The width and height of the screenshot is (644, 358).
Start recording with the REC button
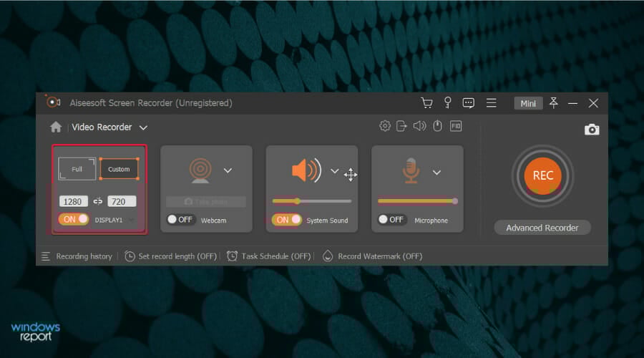click(542, 175)
